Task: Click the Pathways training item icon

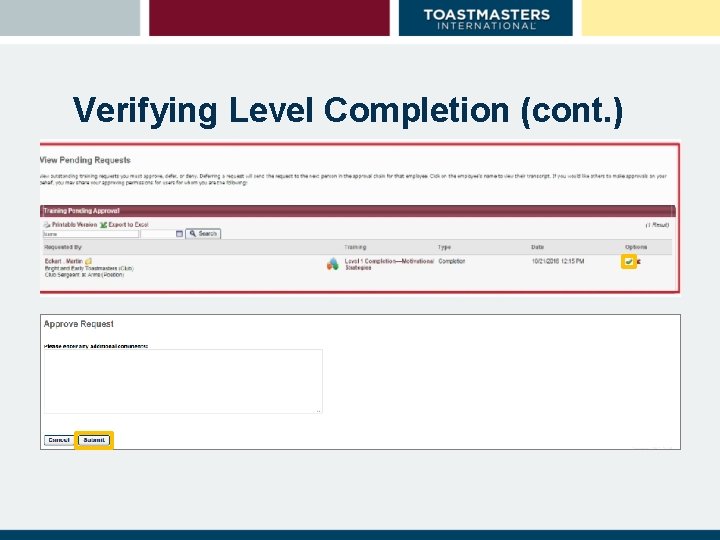Action: (x=333, y=264)
